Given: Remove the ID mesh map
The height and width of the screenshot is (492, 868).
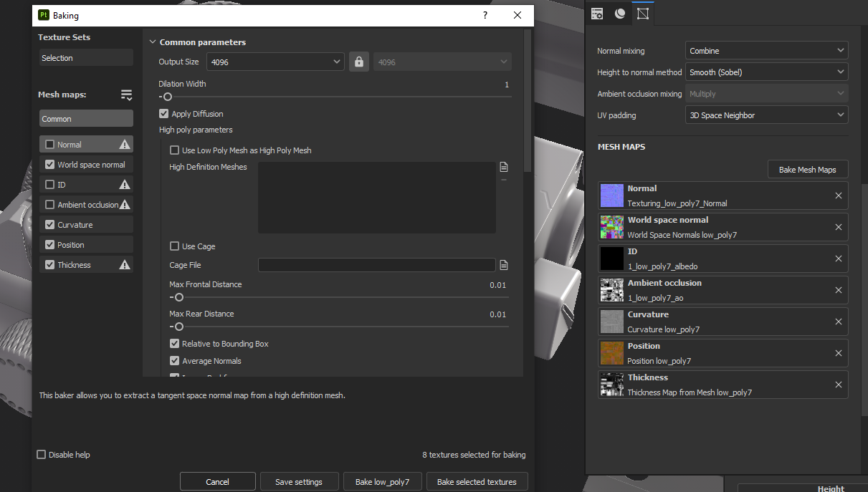Looking at the screenshot, I should coord(839,259).
